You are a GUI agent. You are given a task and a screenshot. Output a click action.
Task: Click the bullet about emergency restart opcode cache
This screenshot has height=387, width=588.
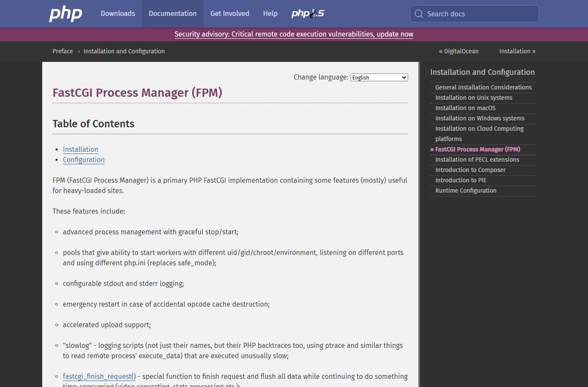[166, 304]
